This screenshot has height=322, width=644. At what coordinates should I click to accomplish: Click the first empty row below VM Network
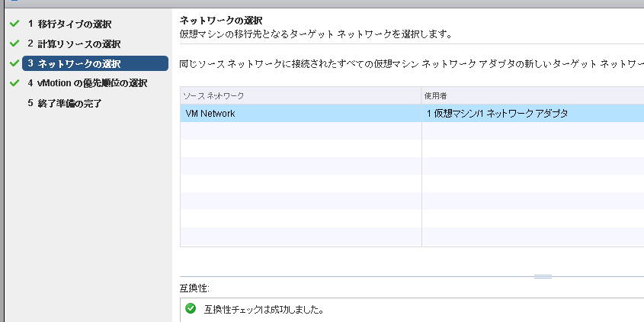[300, 131]
